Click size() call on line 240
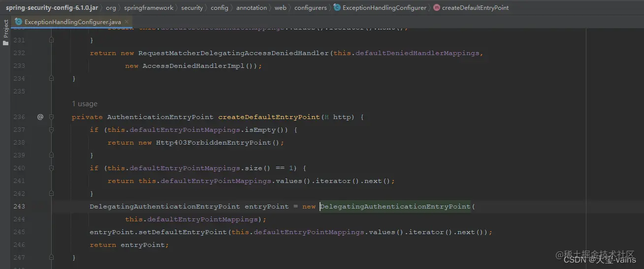The image size is (644, 269). click(x=258, y=168)
